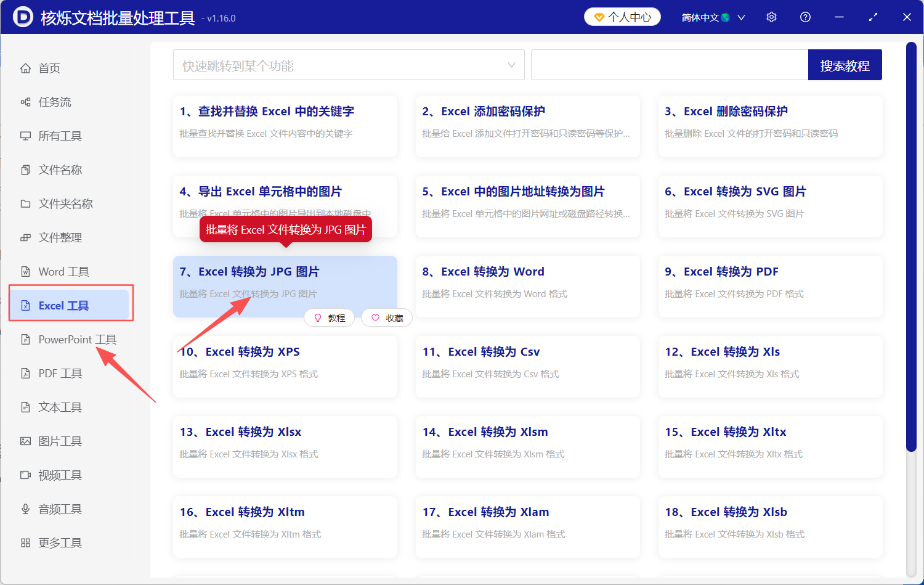Click the 搜索教程 search button
924x585 pixels.
[x=845, y=65]
